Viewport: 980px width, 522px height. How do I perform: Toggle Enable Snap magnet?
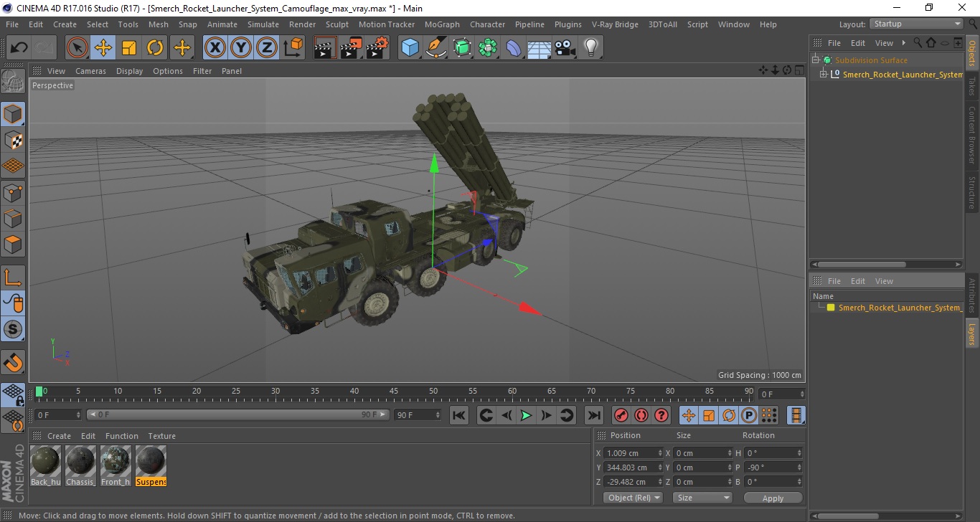pyautogui.click(x=13, y=362)
